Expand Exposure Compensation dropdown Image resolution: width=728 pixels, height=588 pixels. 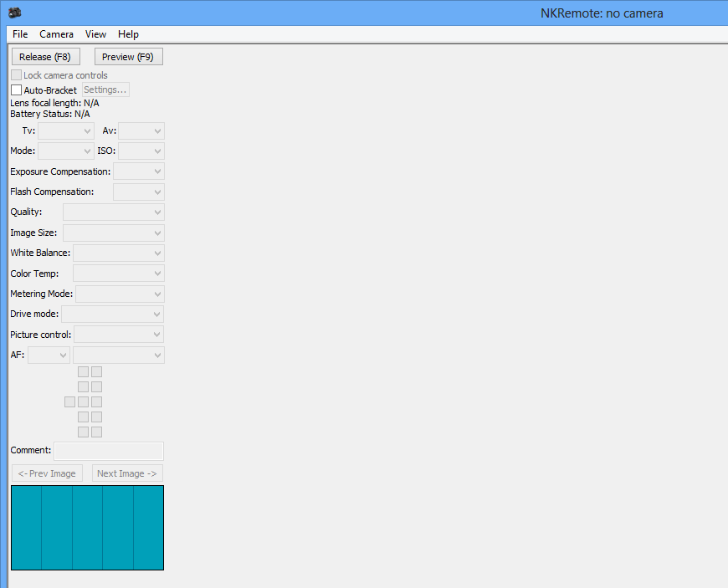click(139, 171)
